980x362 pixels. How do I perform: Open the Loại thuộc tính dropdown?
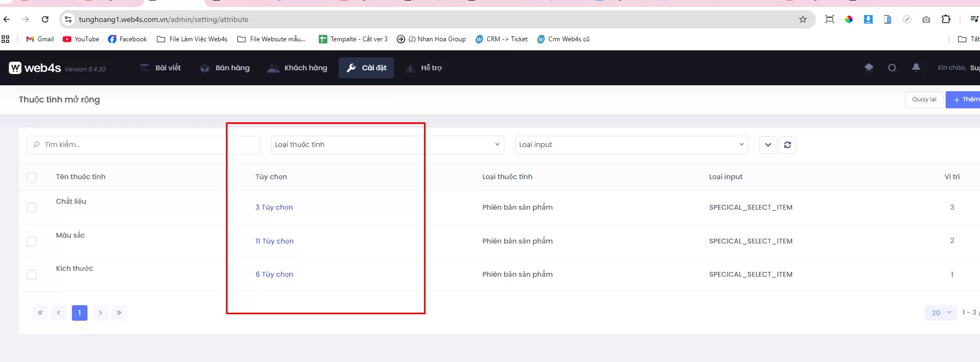387,145
